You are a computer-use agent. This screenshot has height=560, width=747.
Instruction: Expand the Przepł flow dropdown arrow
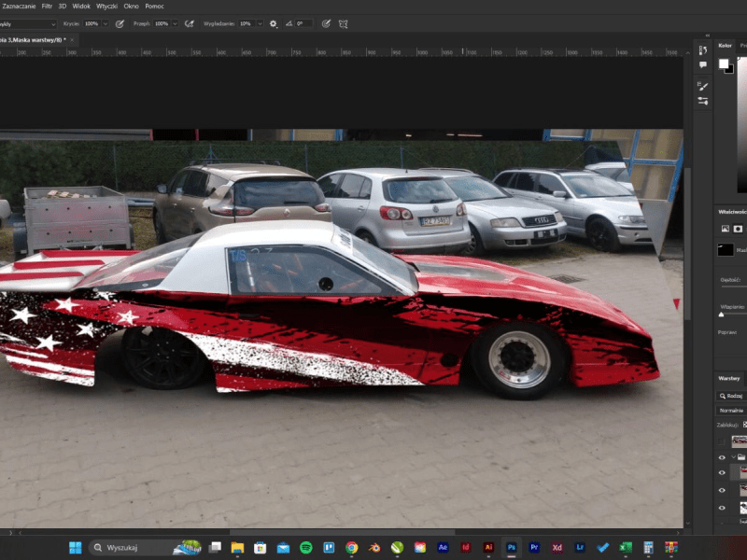175,24
